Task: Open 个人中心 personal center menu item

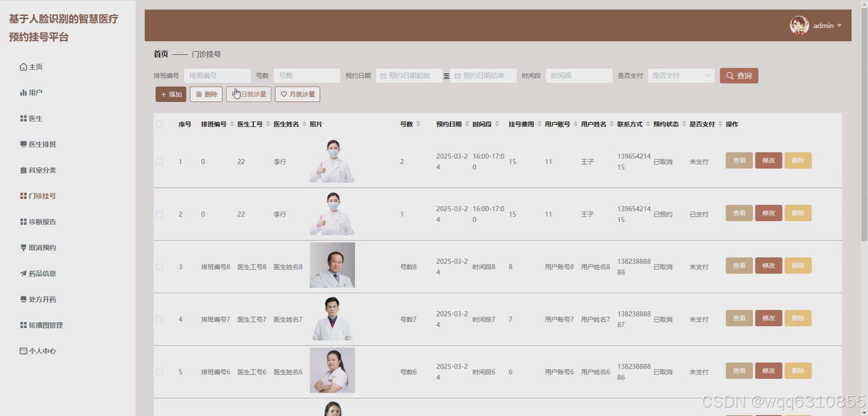Action: (42, 351)
